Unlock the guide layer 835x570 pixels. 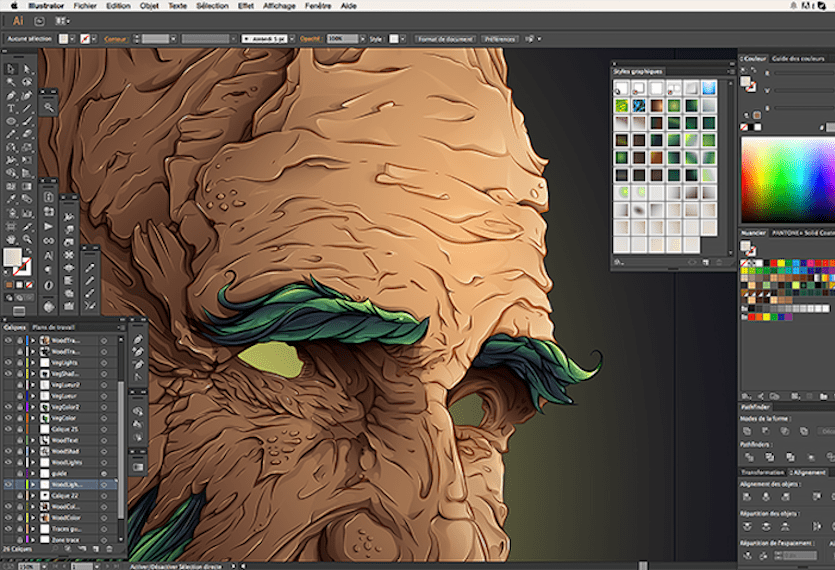[x=20, y=473]
